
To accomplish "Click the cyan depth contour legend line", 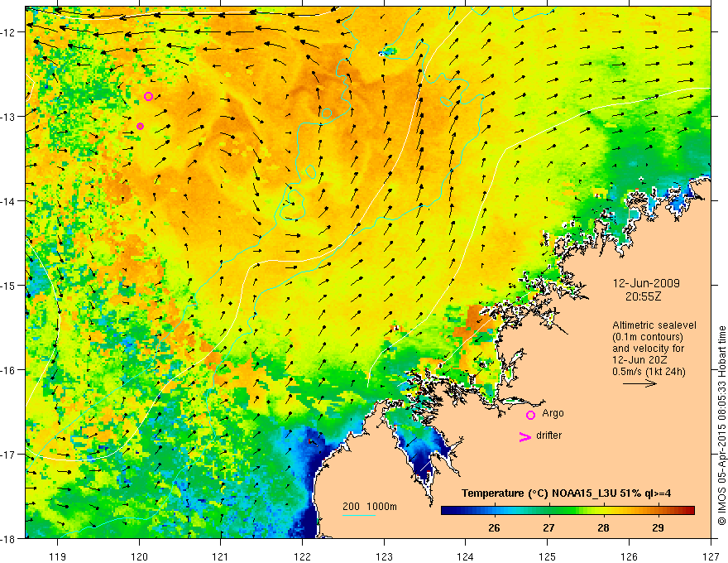I will click(x=359, y=516).
